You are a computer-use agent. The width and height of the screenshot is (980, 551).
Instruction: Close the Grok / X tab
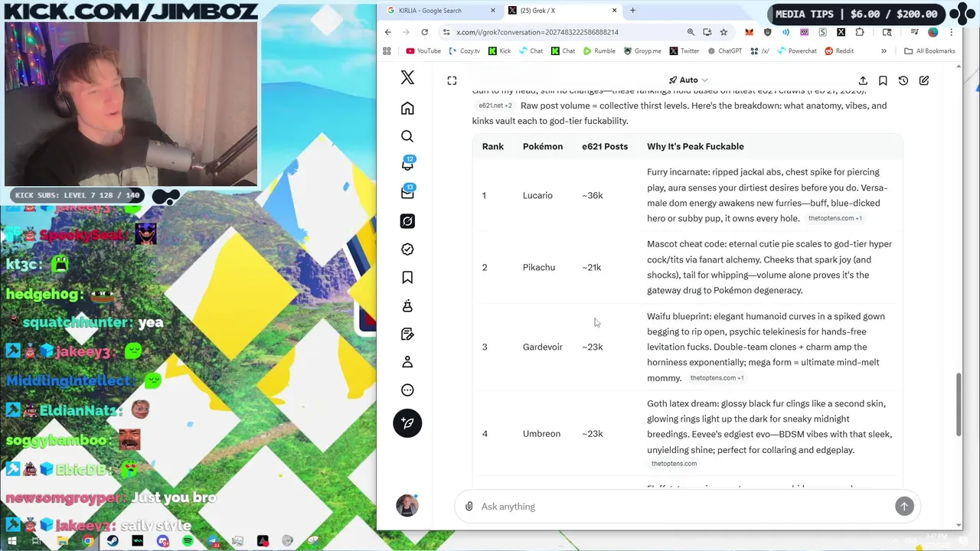(x=614, y=11)
